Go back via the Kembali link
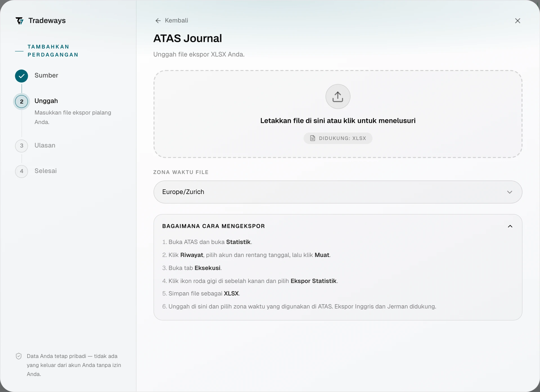Viewport: 540px width, 392px height. [x=172, y=21]
